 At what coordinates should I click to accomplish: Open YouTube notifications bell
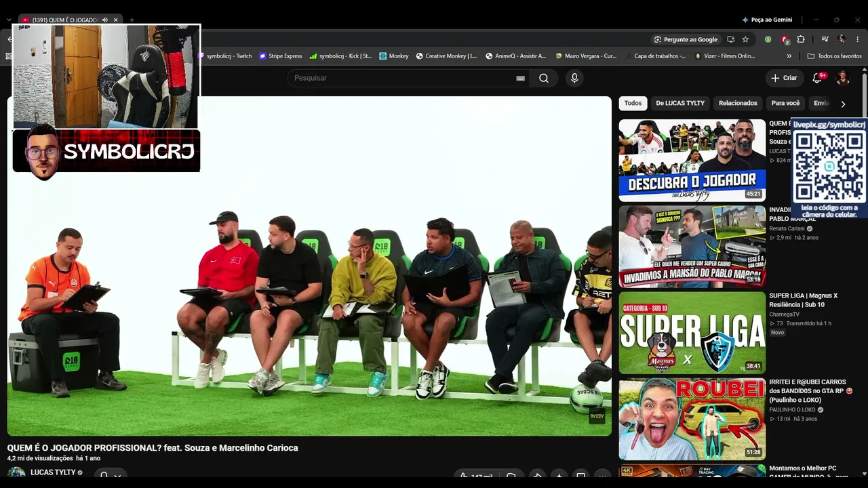(818, 78)
